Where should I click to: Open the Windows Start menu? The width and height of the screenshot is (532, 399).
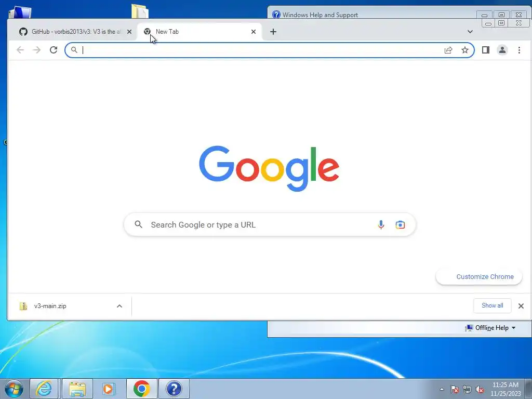[x=14, y=389]
